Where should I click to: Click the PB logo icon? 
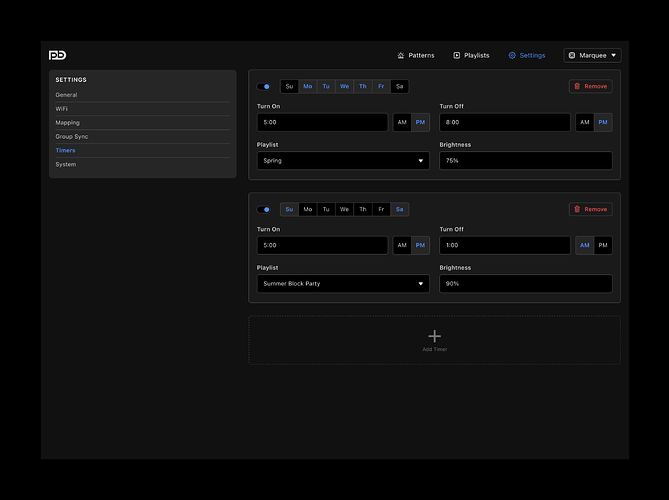(x=58, y=55)
